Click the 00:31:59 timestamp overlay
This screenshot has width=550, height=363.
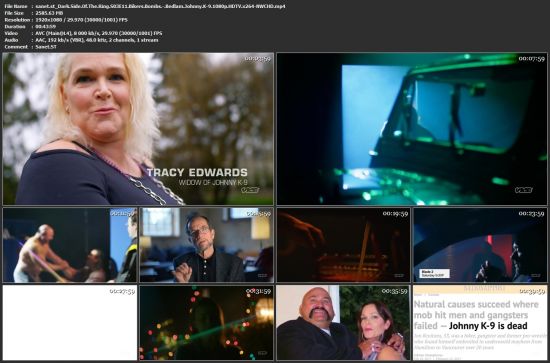click(258, 291)
